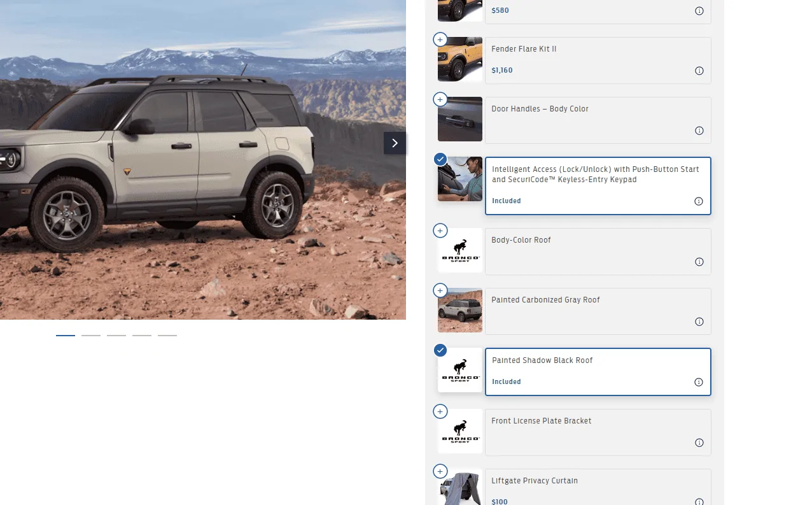Open Painted Shadow Black Roof info icon
The height and width of the screenshot is (505, 812).
point(699,382)
